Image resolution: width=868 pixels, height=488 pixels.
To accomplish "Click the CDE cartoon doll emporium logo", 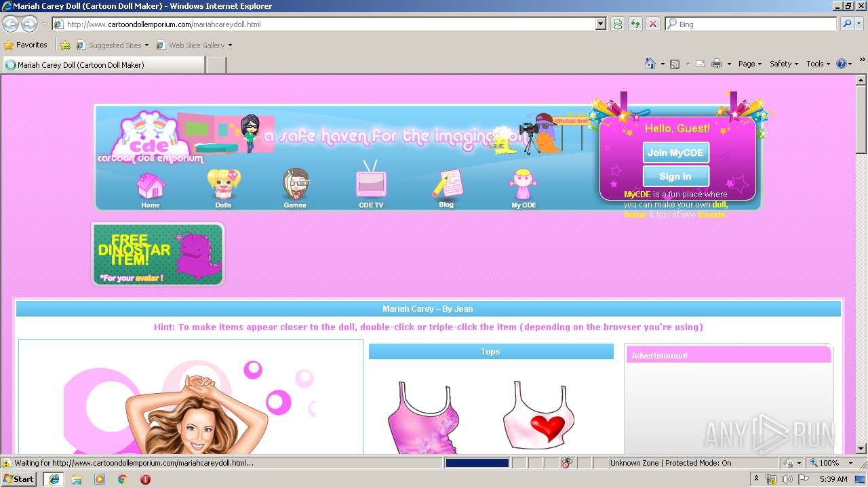I will pyautogui.click(x=150, y=138).
